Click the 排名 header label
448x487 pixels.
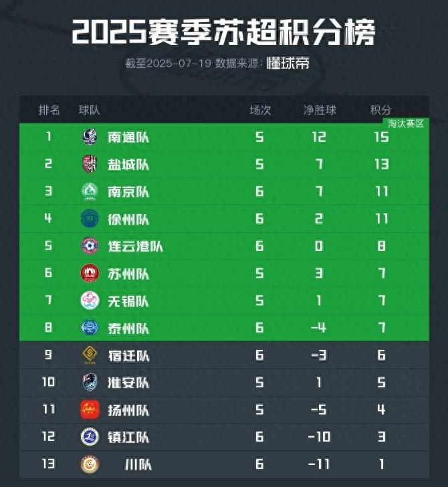tap(49, 110)
